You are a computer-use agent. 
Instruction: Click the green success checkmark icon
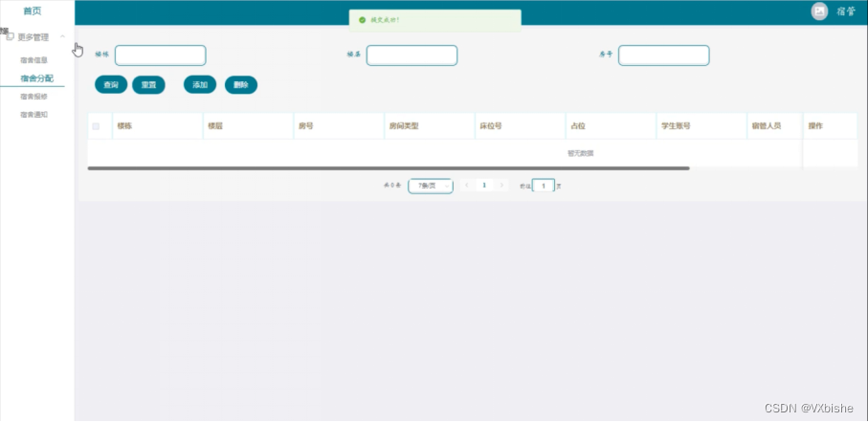click(x=362, y=20)
